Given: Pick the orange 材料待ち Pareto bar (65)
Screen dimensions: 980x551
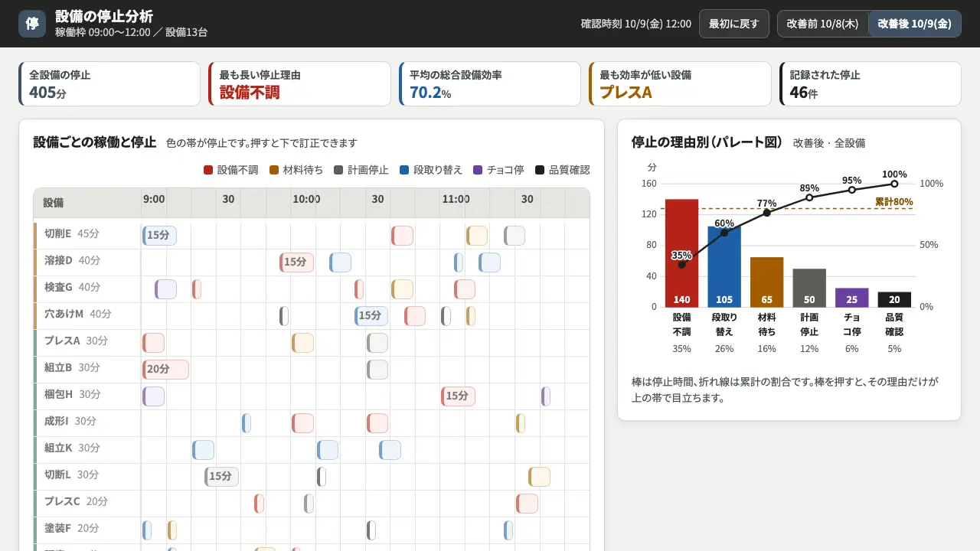Looking at the screenshot, I should tap(766, 282).
